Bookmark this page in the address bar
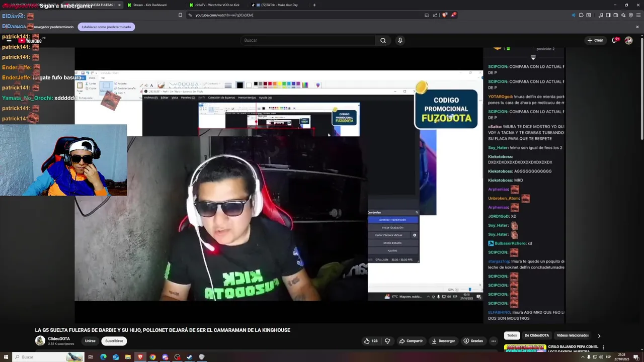Viewport: 644px width, 362px height. [x=180, y=15]
